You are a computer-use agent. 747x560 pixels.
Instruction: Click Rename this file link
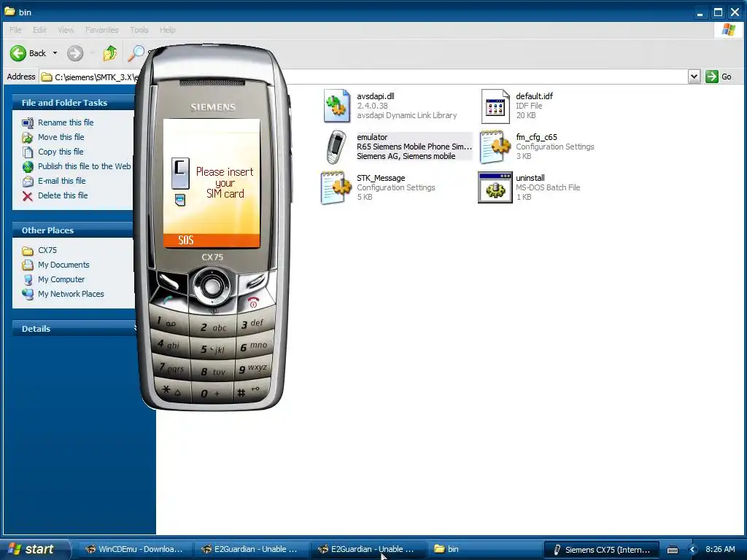[66, 122]
